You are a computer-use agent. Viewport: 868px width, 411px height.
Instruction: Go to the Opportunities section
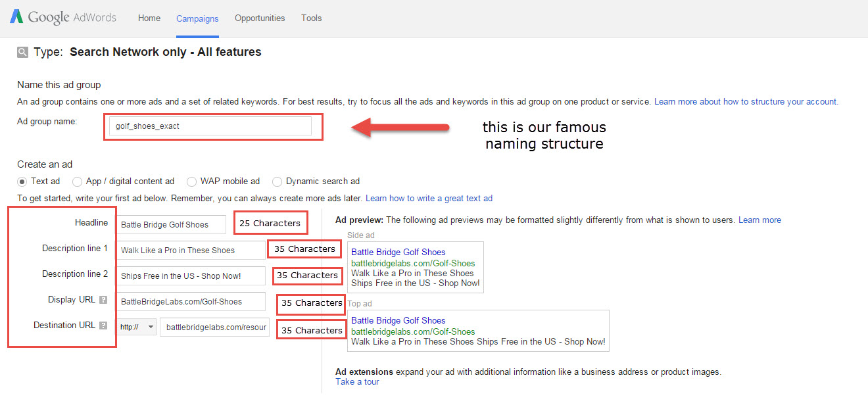click(x=259, y=18)
